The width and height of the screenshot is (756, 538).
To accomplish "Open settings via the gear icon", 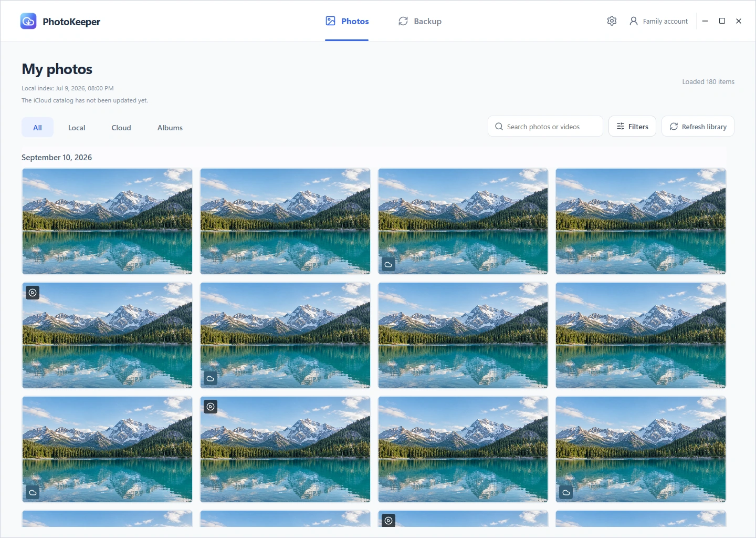I will tap(612, 21).
